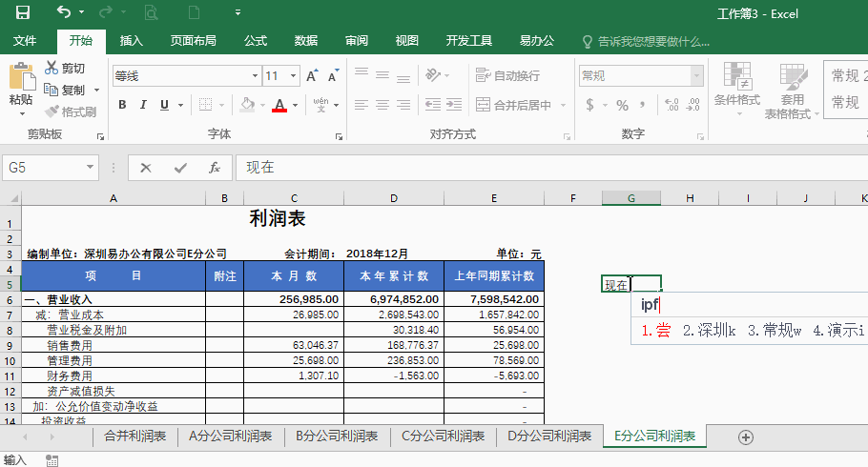Confirm the entry with the check mark
Screen dimensions: 868x467
[x=180, y=168]
